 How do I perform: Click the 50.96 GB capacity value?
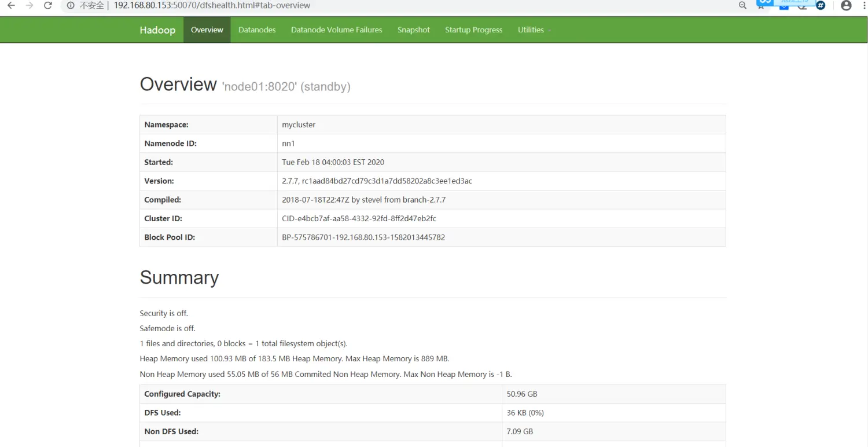[522, 394]
